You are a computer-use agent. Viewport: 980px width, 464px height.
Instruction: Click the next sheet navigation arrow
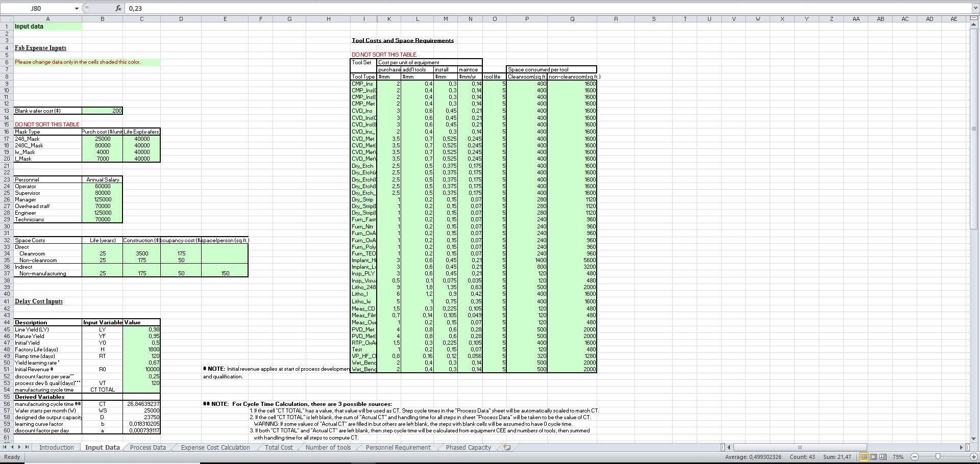20,448
